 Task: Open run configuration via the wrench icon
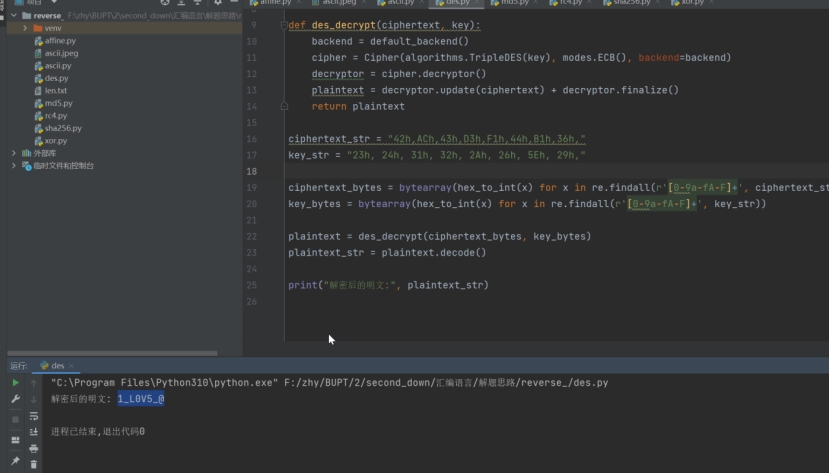(15, 399)
